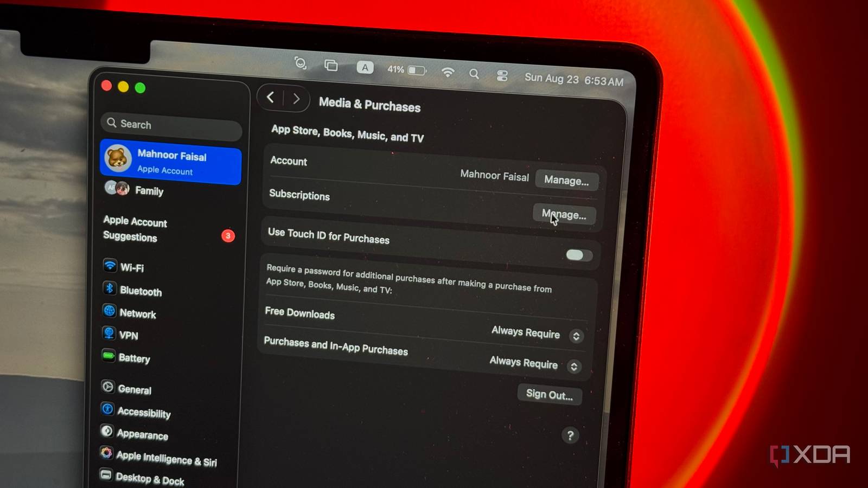This screenshot has height=488, width=868.
Task: Click Manage button for Subscriptions
Action: tap(564, 214)
